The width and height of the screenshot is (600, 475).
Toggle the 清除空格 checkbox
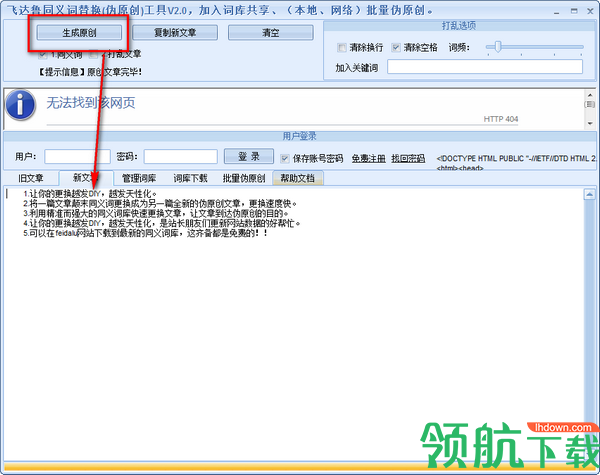pyautogui.click(x=396, y=47)
